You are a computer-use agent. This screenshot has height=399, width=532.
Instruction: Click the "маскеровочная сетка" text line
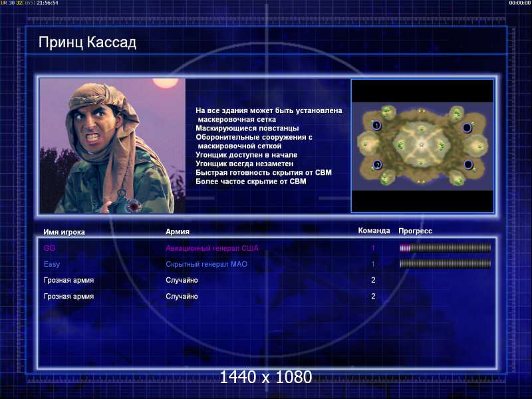click(x=237, y=120)
